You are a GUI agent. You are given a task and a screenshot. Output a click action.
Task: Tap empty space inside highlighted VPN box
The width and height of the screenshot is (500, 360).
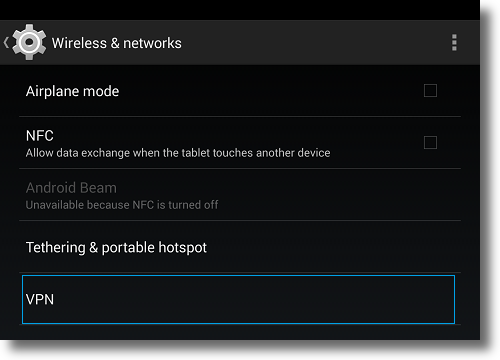click(x=253, y=299)
